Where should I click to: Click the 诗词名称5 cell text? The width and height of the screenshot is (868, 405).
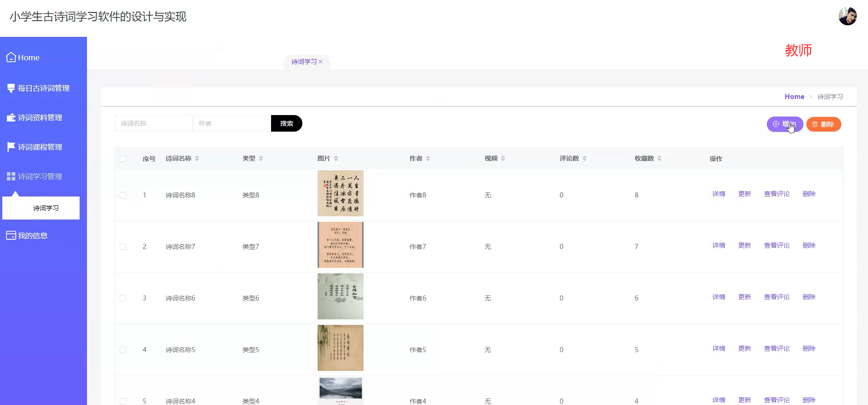tap(180, 350)
